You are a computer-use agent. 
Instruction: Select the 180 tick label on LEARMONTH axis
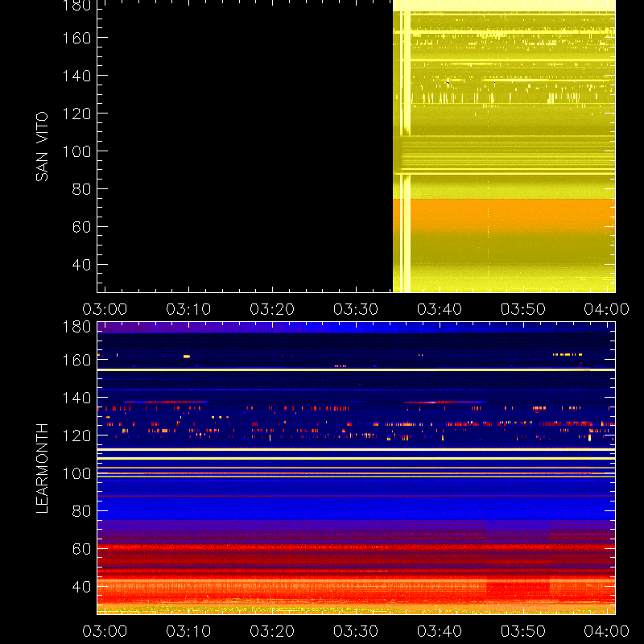(76, 327)
